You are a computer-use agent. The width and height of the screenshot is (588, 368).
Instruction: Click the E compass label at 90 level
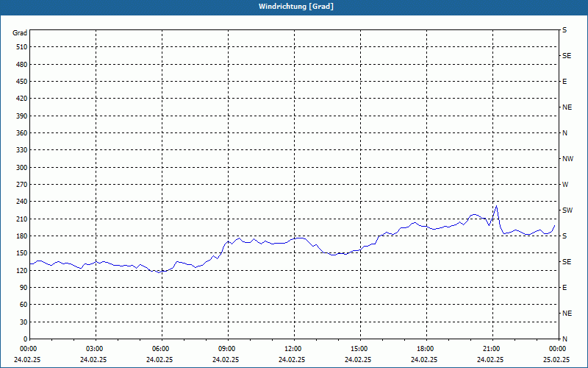564,288
